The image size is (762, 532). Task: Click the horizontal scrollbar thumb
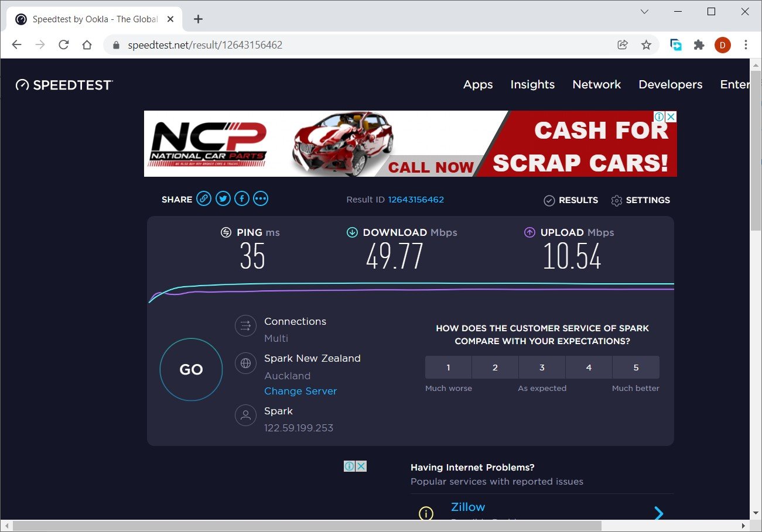click(x=307, y=526)
